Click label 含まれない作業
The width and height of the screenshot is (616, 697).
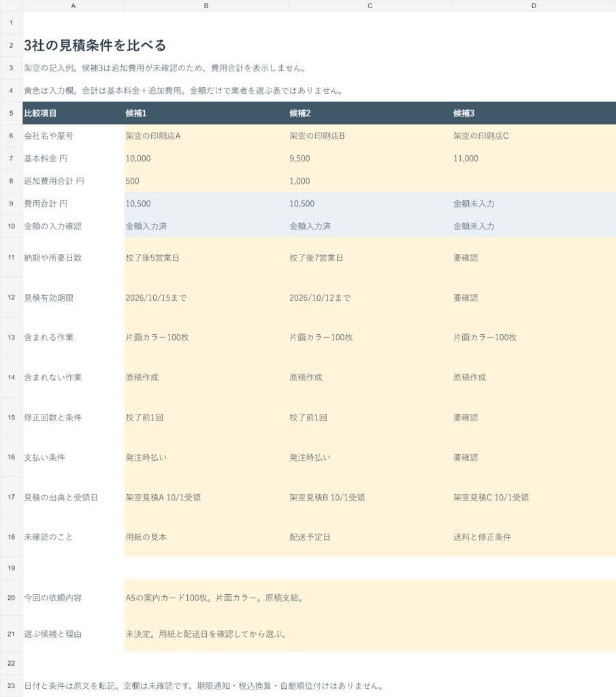pyautogui.click(x=53, y=377)
